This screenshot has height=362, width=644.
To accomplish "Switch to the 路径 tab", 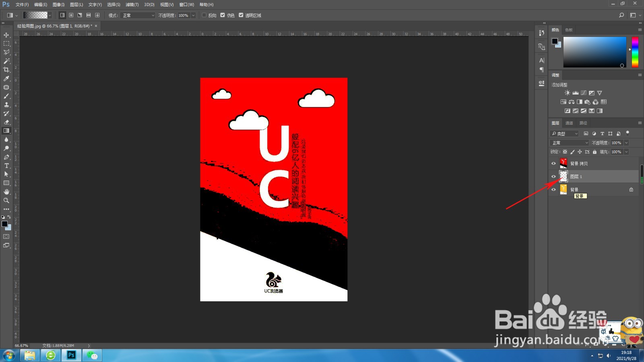I will [583, 123].
